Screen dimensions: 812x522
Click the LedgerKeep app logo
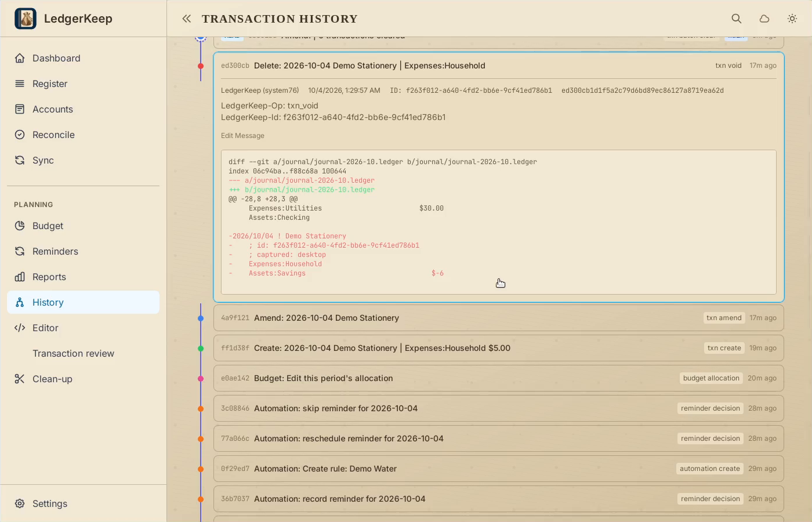26,19
